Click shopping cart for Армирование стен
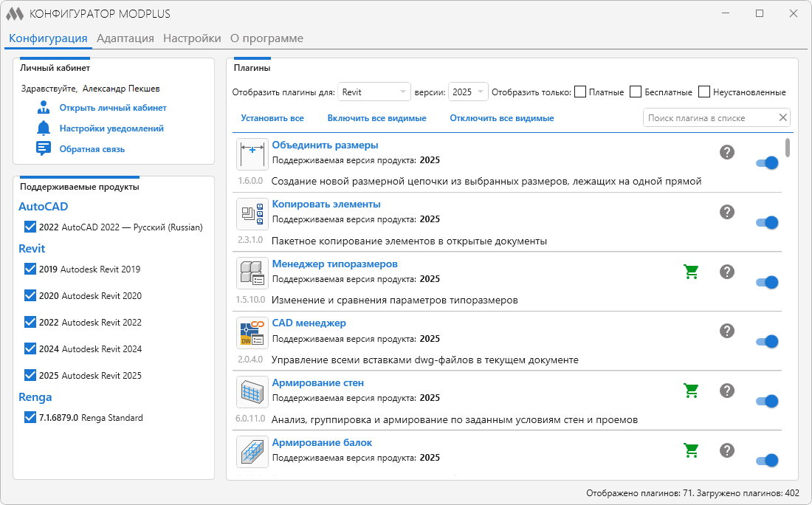Viewport: 812px width, 505px height. coord(691,391)
